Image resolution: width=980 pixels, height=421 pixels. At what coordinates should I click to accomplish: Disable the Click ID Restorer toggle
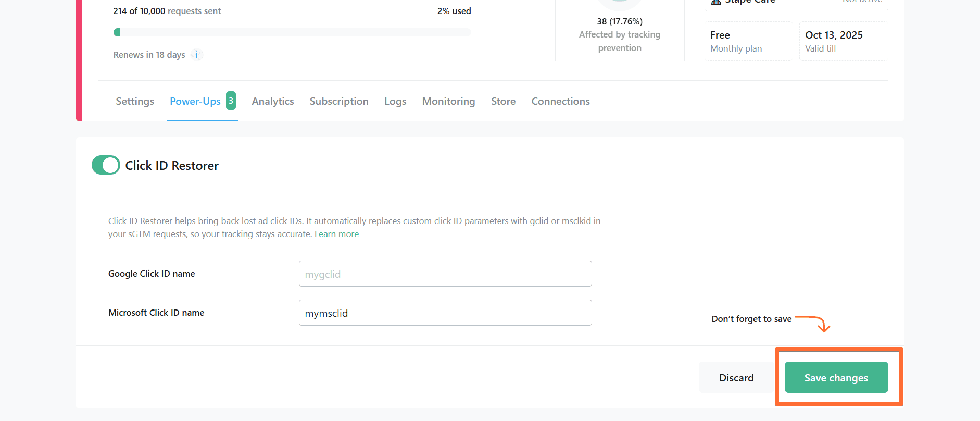tap(106, 165)
